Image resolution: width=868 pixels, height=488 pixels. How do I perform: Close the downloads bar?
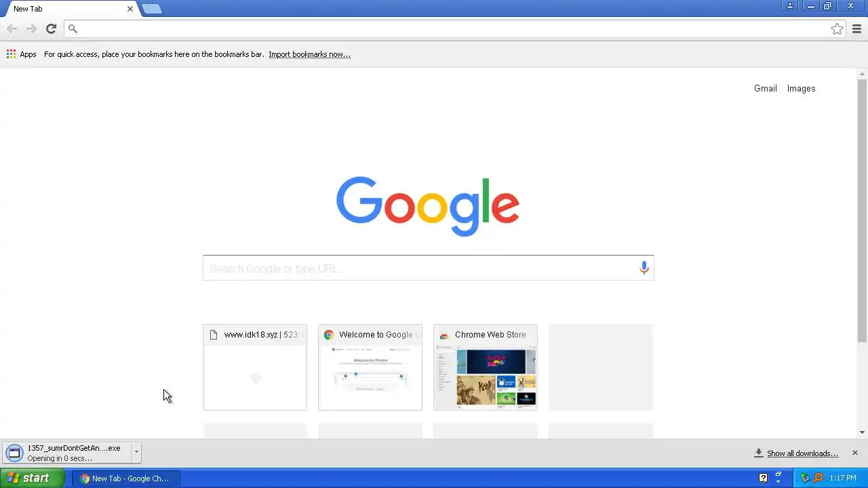[854, 453]
